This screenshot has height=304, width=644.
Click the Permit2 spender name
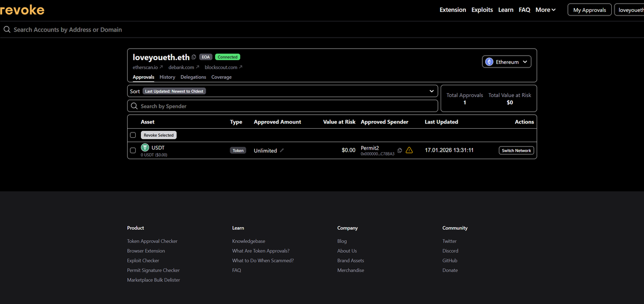coord(370,148)
